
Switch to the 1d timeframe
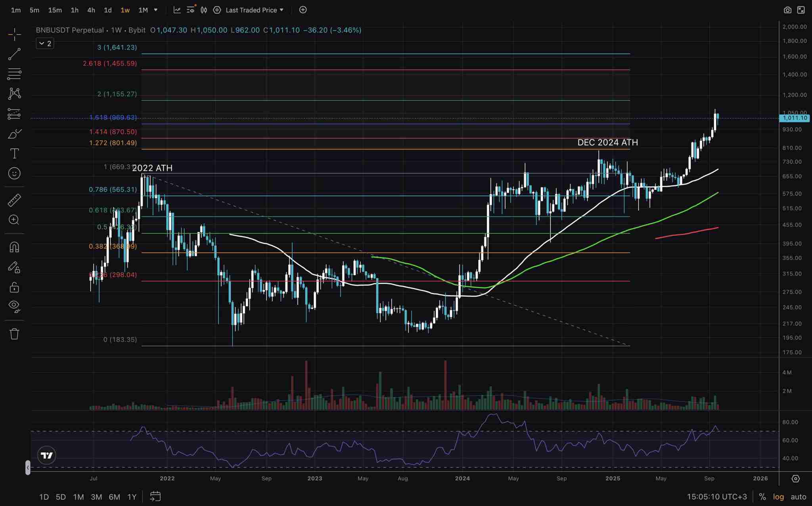coord(107,10)
